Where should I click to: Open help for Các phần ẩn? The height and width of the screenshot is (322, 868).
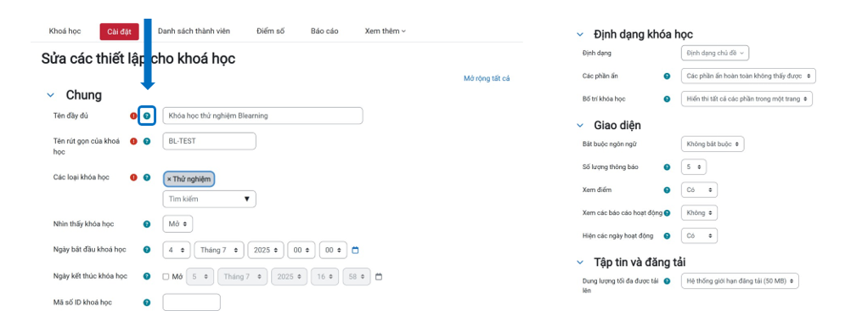[667, 76]
